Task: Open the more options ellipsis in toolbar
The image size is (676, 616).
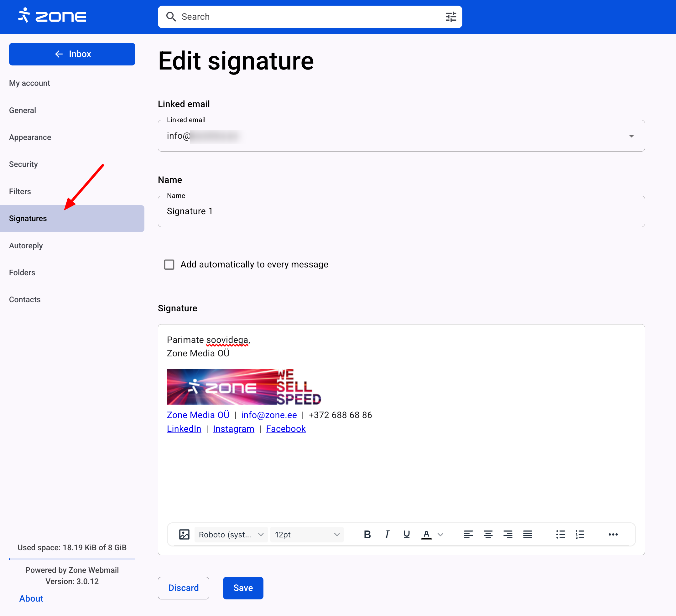Action: point(613,534)
